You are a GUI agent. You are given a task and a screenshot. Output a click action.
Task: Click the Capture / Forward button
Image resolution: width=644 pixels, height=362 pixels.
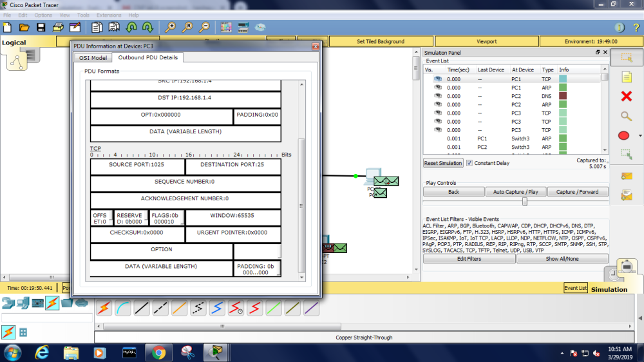tap(577, 192)
